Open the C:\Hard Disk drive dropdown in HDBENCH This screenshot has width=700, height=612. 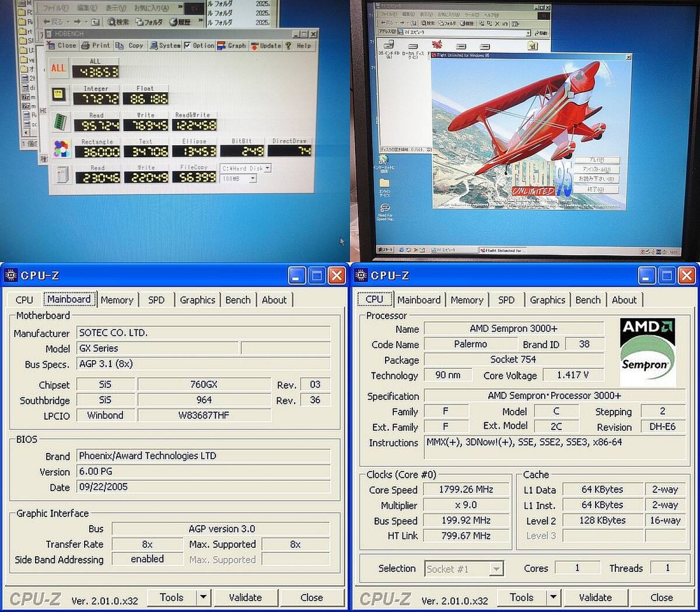[267, 168]
